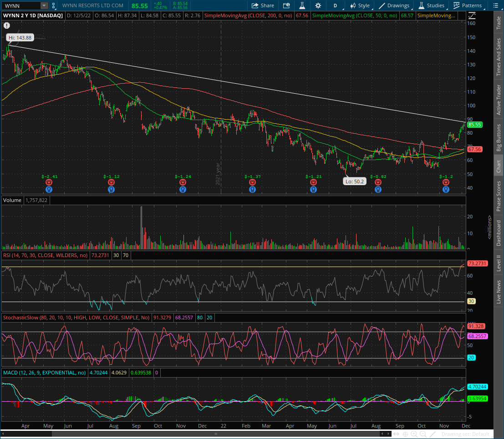Click the blue lightbulb icon under $-1.12
This screenshot has height=439, width=504.
click(111, 189)
